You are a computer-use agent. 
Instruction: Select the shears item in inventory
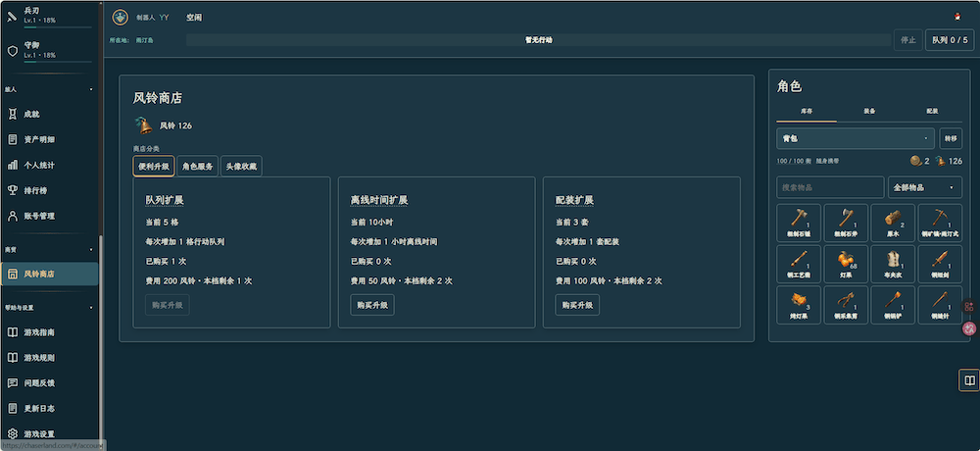pos(847,305)
